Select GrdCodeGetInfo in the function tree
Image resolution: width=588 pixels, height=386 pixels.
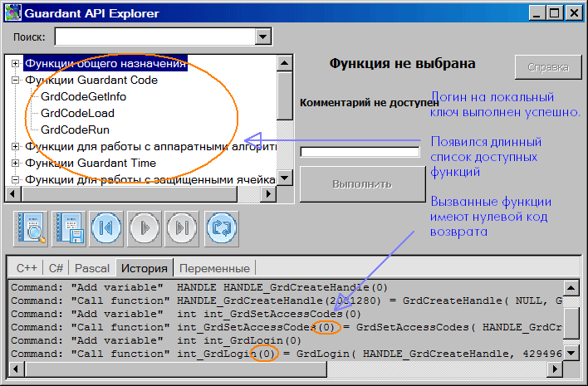(83, 97)
